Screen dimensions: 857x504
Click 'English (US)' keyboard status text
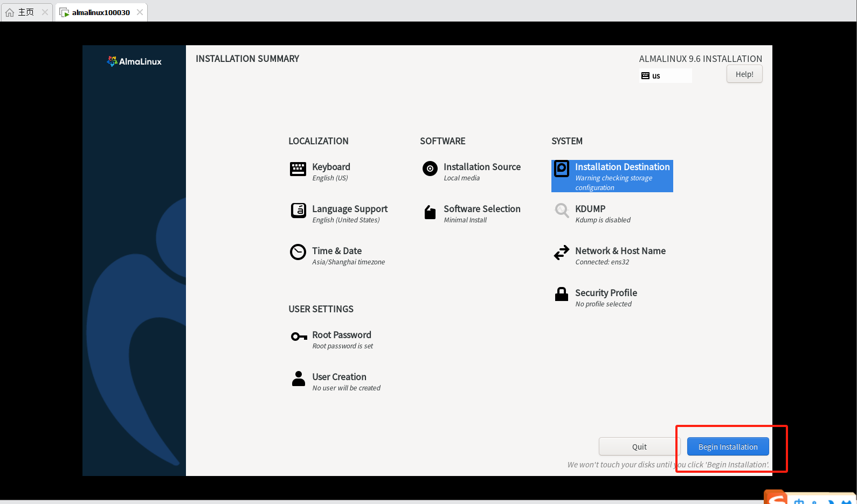click(330, 178)
